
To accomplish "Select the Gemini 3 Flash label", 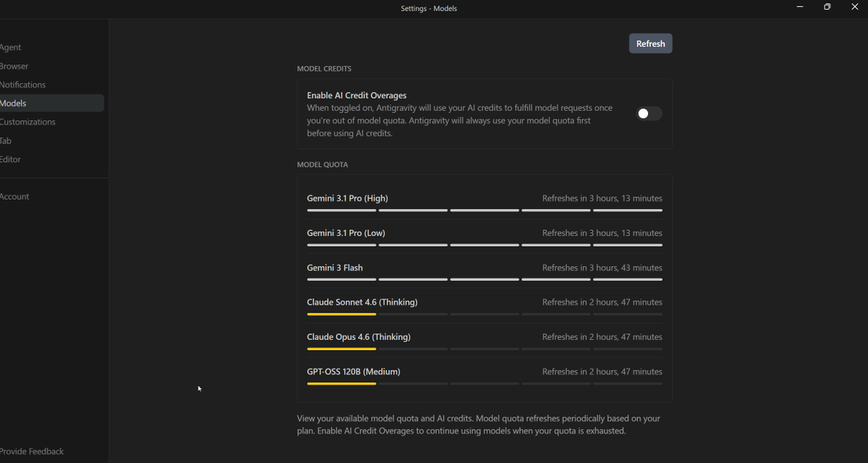I will point(335,268).
